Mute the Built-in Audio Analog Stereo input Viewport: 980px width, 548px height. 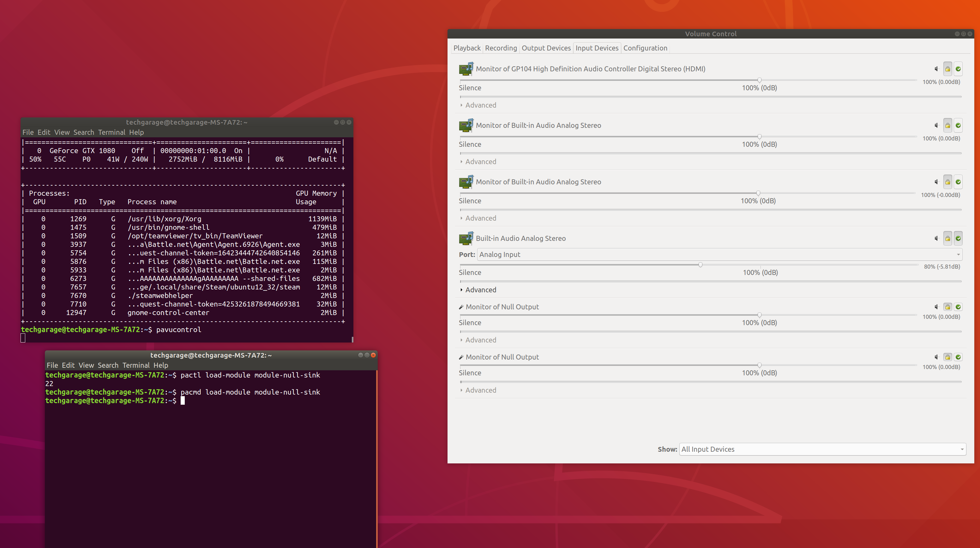[x=936, y=238]
